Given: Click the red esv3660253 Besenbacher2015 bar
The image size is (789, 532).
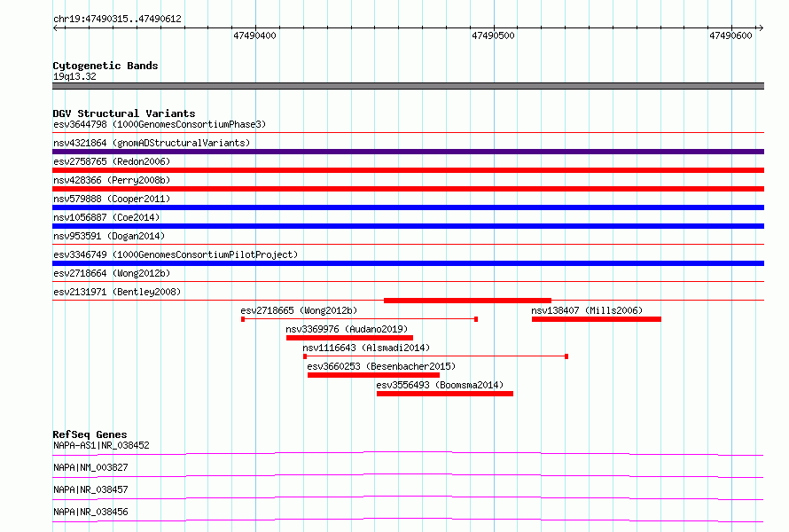Looking at the screenshot, I should pos(373,375).
